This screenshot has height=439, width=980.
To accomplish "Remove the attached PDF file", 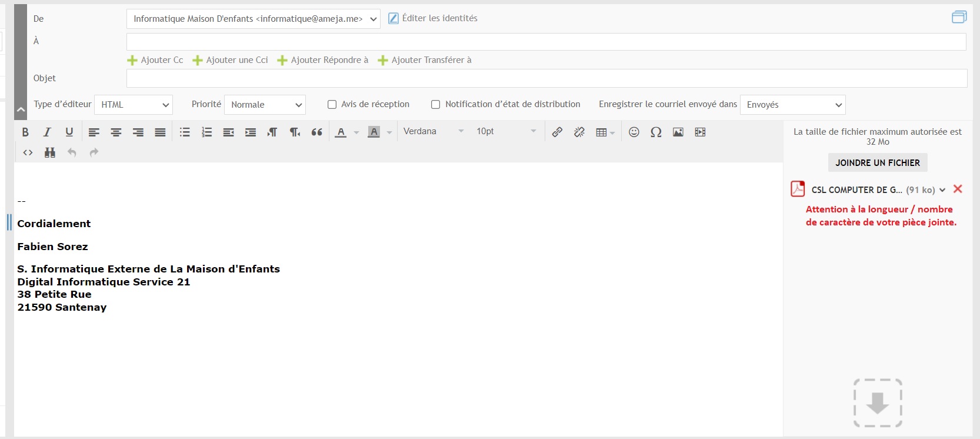I will click(x=958, y=189).
